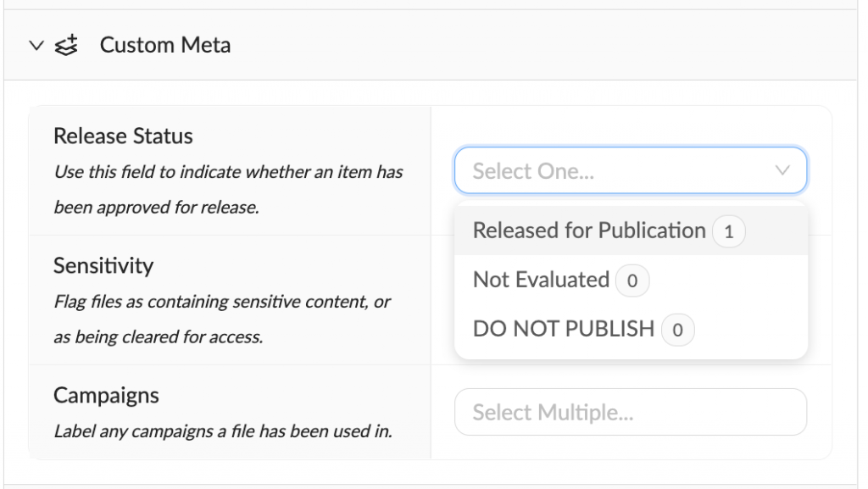Select the Not Evaluated option
Image resolution: width=868 pixels, height=489 pixels.
541,280
